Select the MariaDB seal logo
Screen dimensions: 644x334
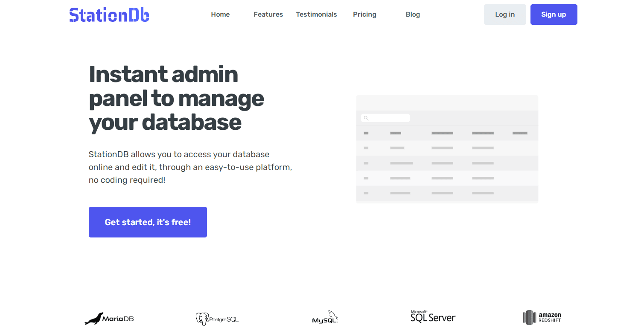pyautogui.click(x=109, y=318)
